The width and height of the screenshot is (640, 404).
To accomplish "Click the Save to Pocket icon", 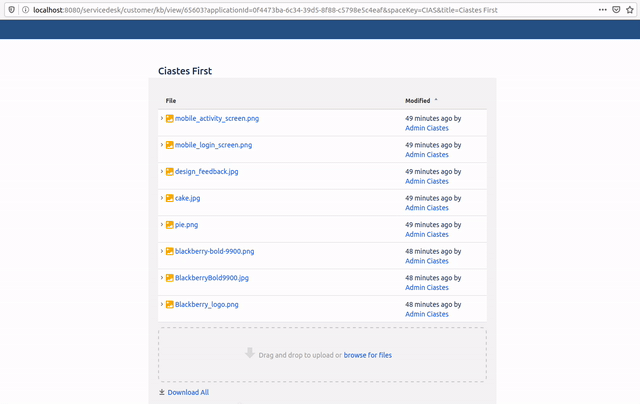I will tap(616, 10).
